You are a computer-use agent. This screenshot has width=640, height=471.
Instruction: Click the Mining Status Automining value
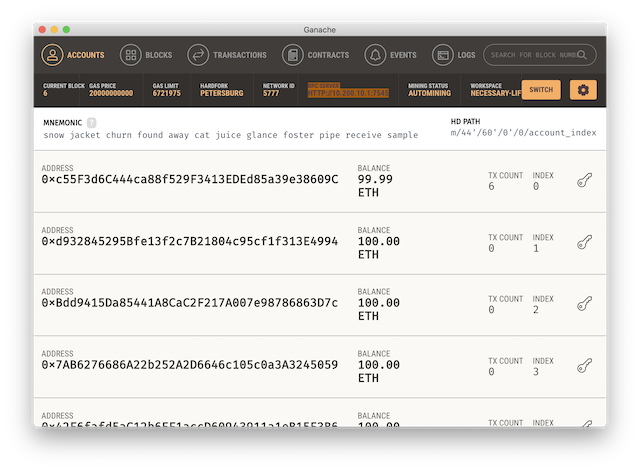429,93
